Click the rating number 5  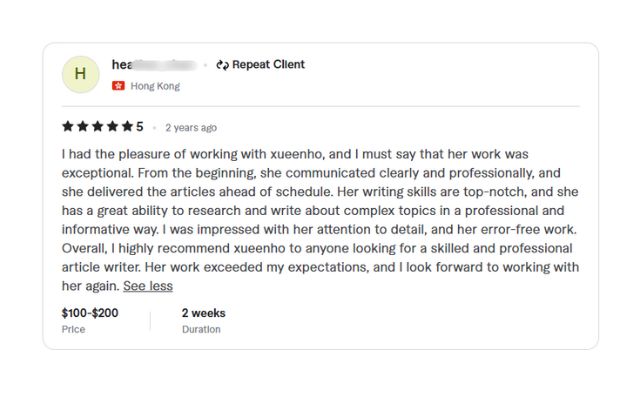coord(140,127)
